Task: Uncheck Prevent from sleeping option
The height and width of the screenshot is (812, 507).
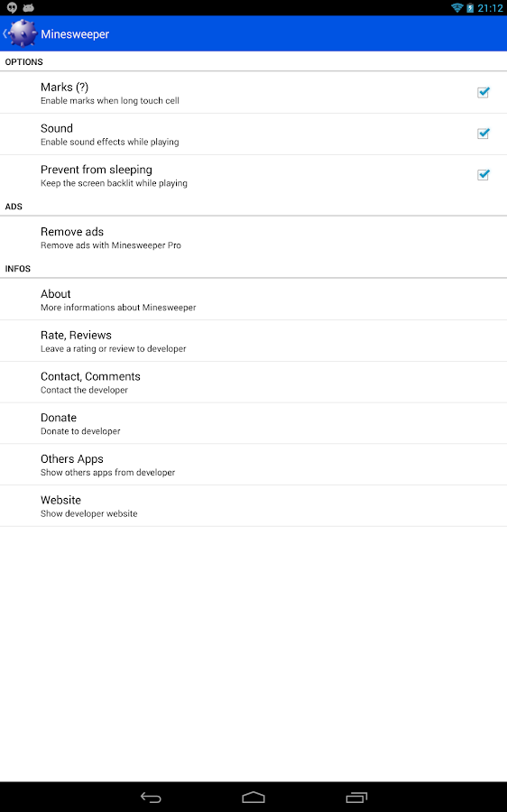Action: 484,174
